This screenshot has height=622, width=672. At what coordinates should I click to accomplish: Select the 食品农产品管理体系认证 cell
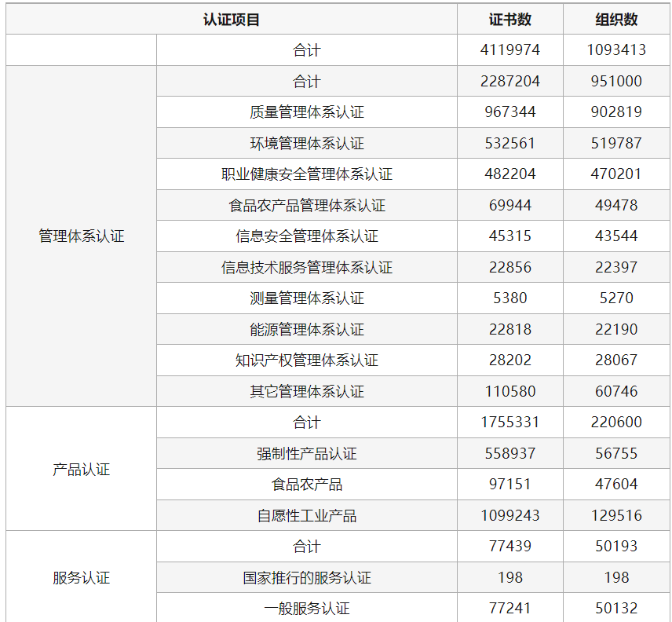pos(307,206)
